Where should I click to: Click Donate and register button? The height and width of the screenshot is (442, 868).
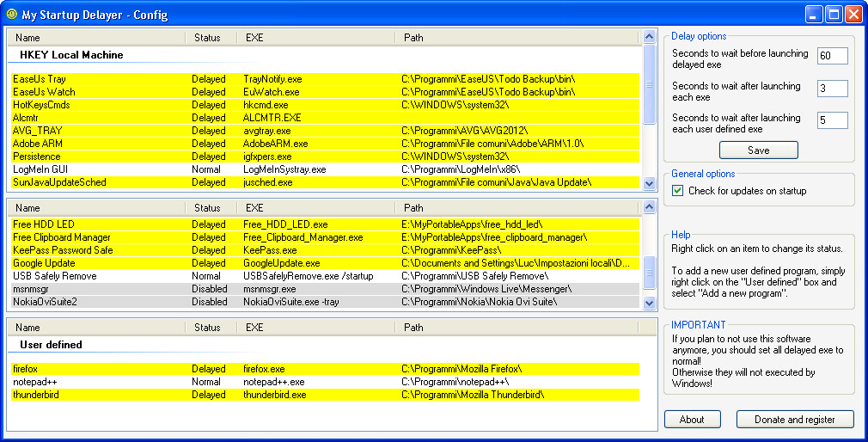pyautogui.click(x=794, y=420)
